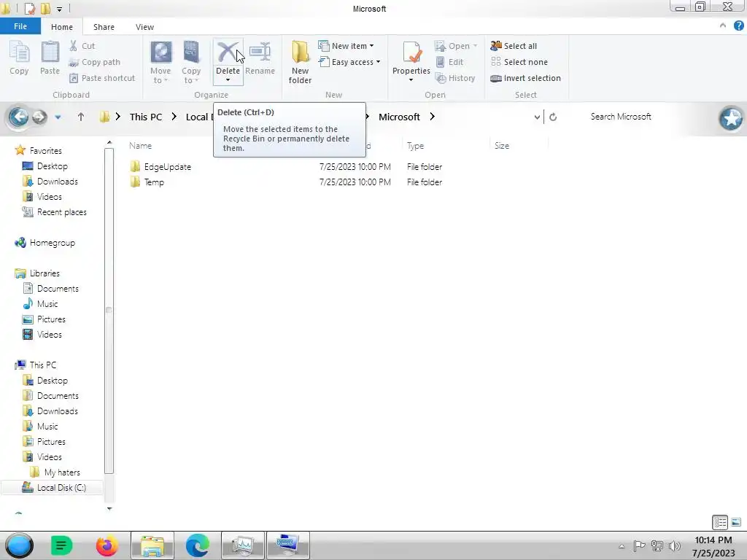Refresh the current folder

[x=553, y=117]
